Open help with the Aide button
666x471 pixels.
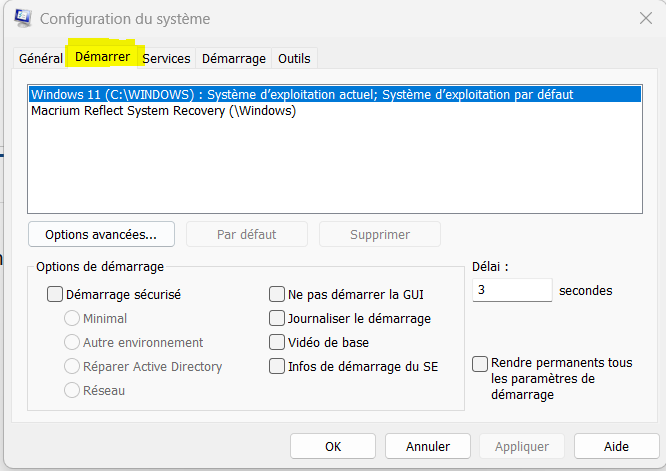(616, 446)
